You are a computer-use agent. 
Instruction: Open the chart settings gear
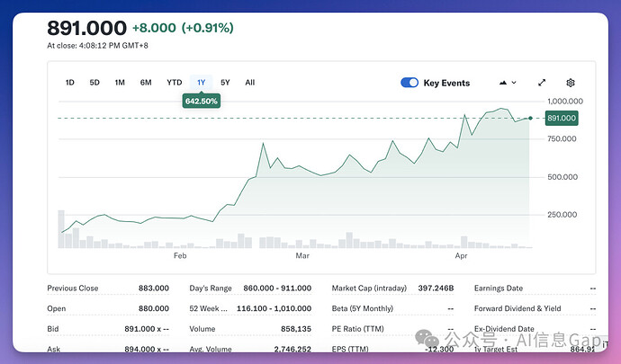pyautogui.click(x=570, y=83)
